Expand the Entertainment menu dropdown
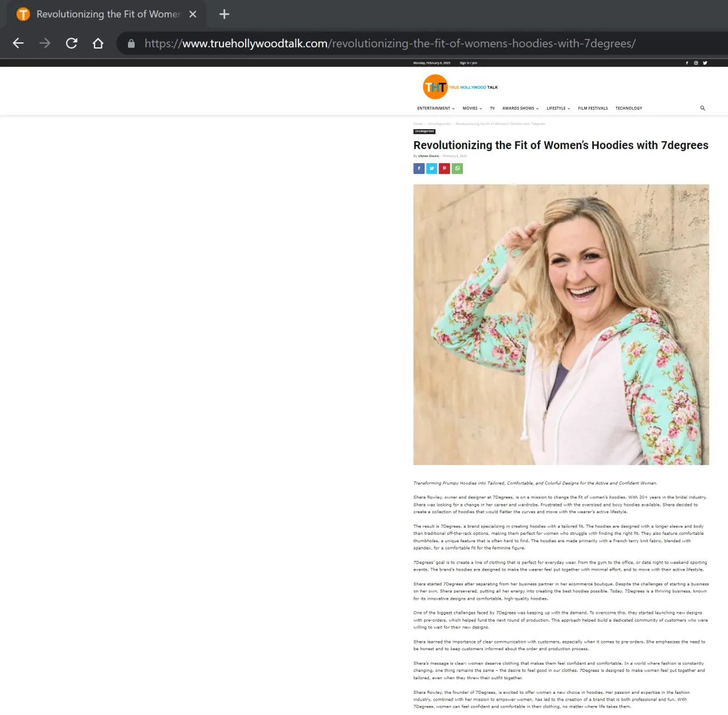 pyautogui.click(x=436, y=109)
